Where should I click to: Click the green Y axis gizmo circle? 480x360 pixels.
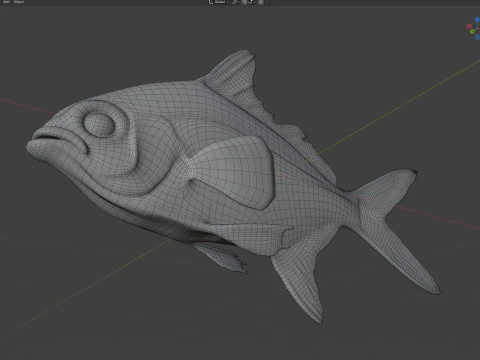[472, 32]
